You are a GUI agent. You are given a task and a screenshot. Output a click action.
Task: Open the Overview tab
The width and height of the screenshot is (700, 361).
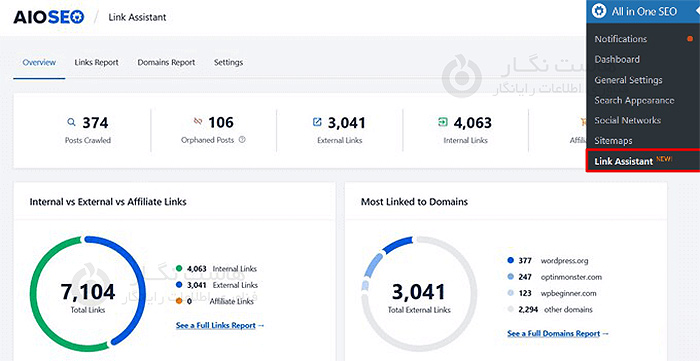point(39,62)
